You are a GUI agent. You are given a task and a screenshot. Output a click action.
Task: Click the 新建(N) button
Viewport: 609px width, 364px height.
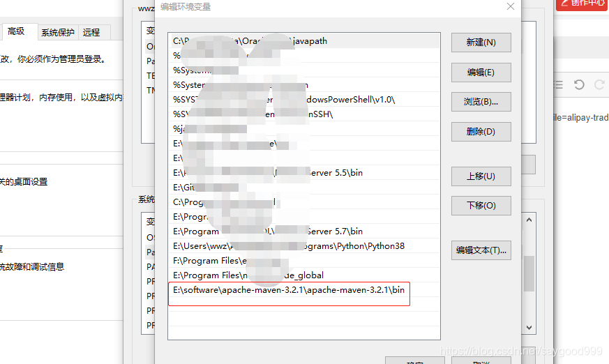coord(481,43)
